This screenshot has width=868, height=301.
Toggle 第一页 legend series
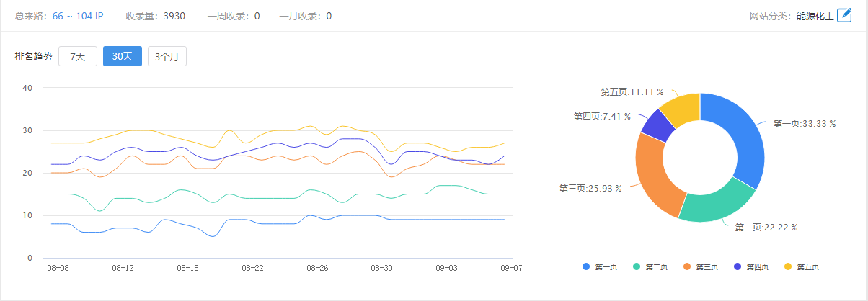600,267
